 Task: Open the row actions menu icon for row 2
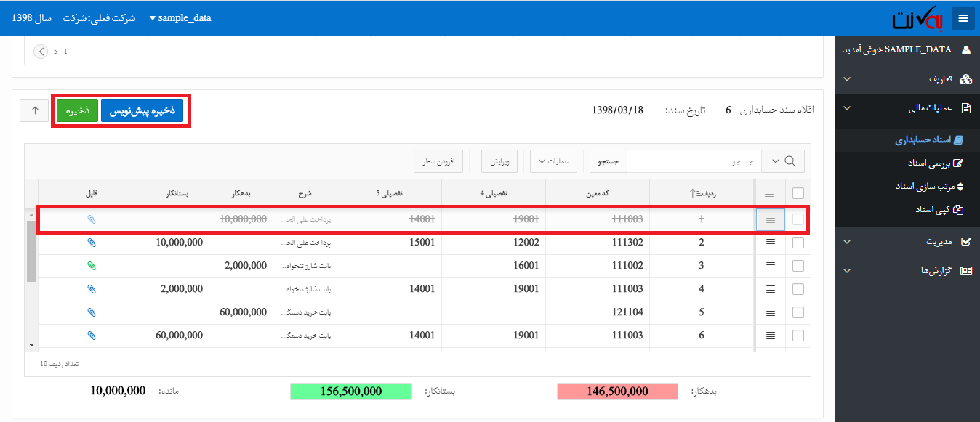pyautogui.click(x=771, y=243)
